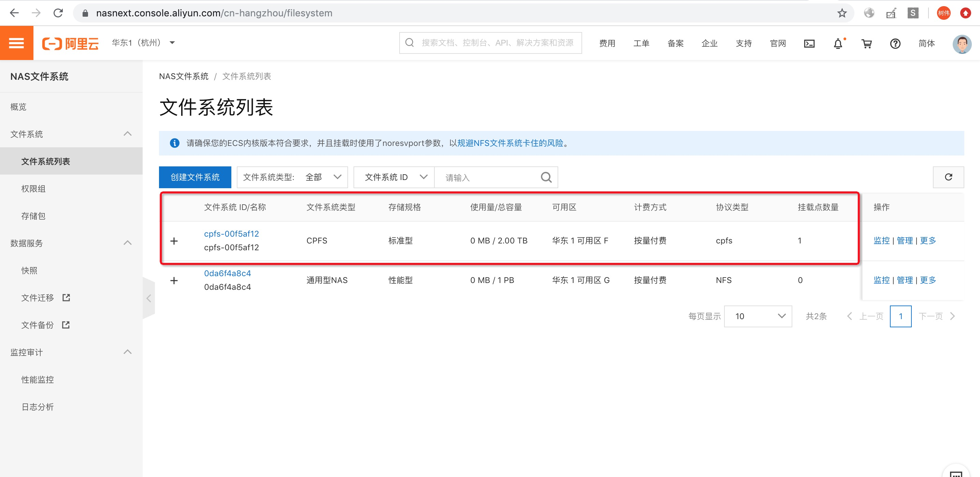Image resolution: width=980 pixels, height=477 pixels.
Task: Open 0da6f4a8c4 file system link
Action: coord(228,273)
